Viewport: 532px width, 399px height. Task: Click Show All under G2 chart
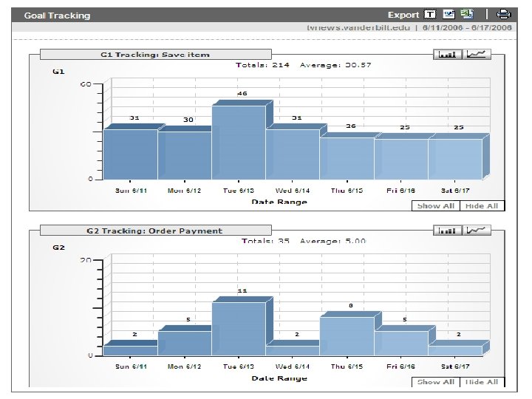point(436,382)
